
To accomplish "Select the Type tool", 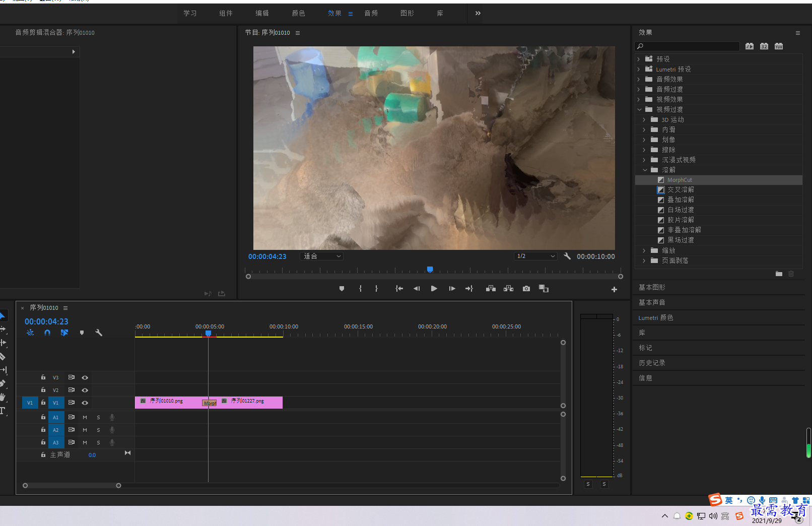I will (3, 411).
